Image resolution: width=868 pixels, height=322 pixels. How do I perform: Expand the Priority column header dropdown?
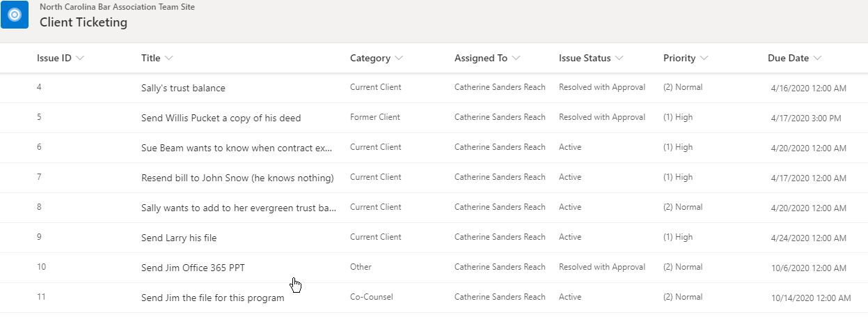pos(704,59)
